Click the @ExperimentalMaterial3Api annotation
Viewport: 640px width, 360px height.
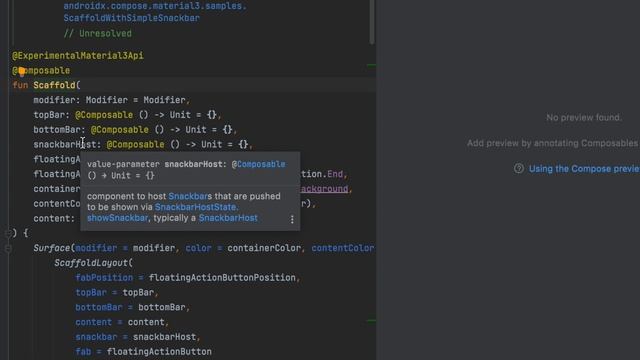(x=78, y=56)
